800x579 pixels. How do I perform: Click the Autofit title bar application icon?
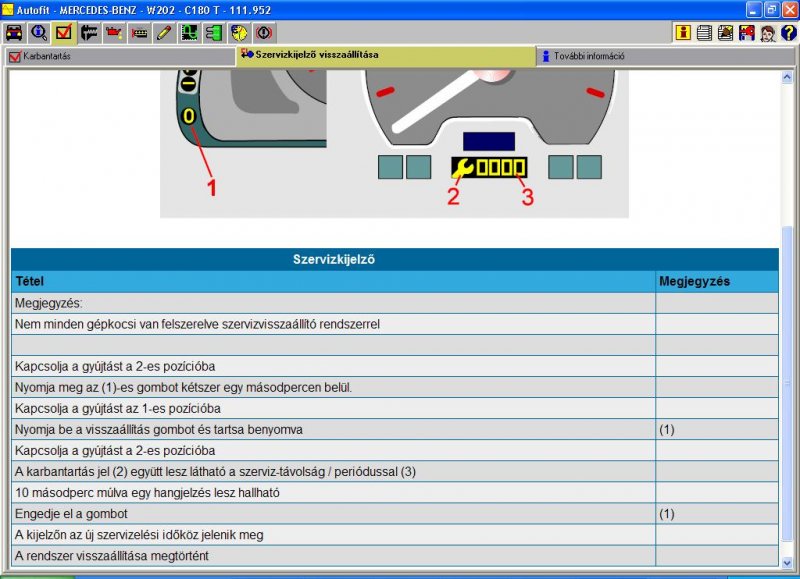tap(8, 10)
